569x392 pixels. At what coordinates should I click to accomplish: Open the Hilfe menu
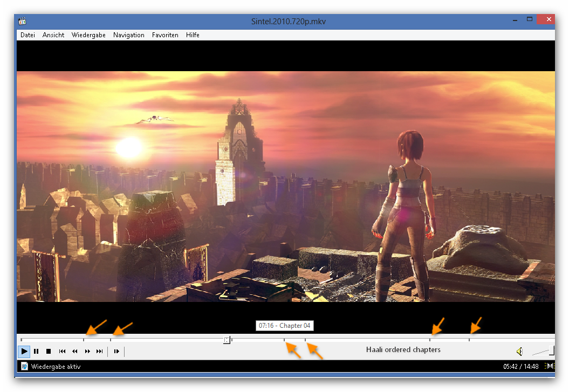tap(193, 35)
